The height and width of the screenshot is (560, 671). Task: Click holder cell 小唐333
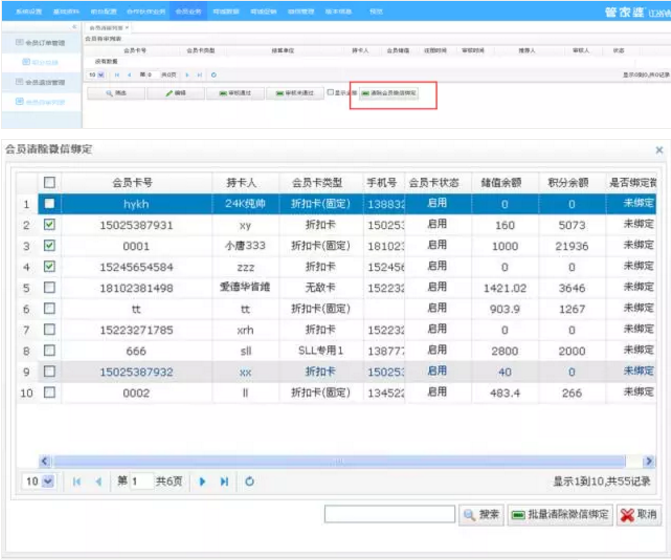[245, 246]
